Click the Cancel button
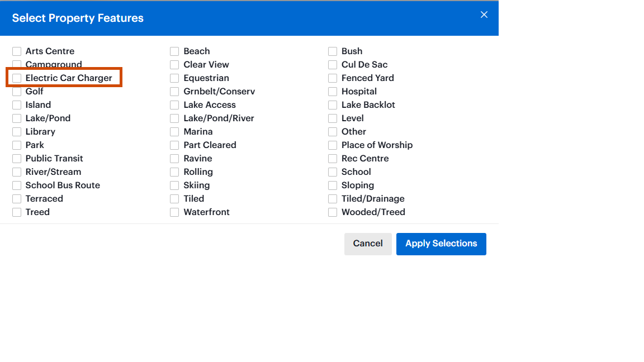This screenshot has width=644, height=362. coord(368,244)
